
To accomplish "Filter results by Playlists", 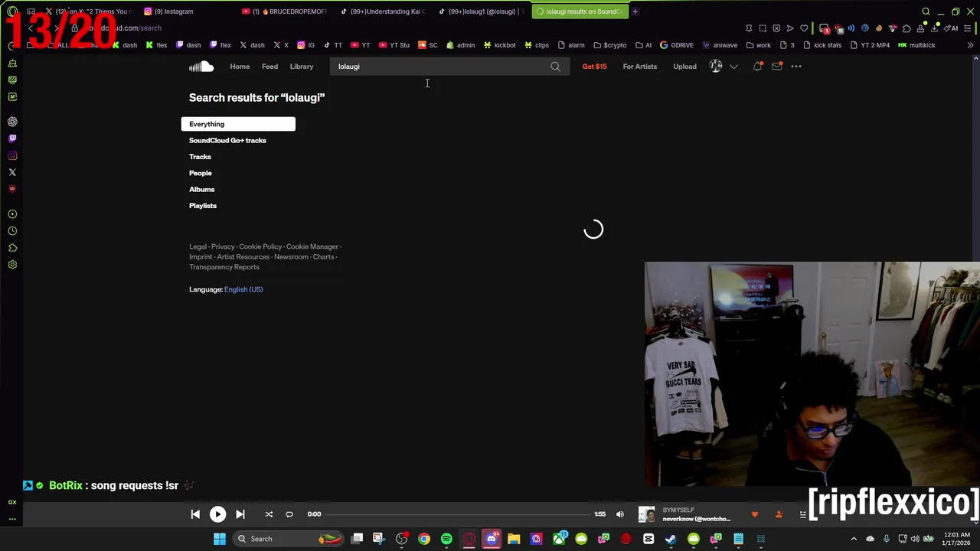I will click(x=203, y=206).
